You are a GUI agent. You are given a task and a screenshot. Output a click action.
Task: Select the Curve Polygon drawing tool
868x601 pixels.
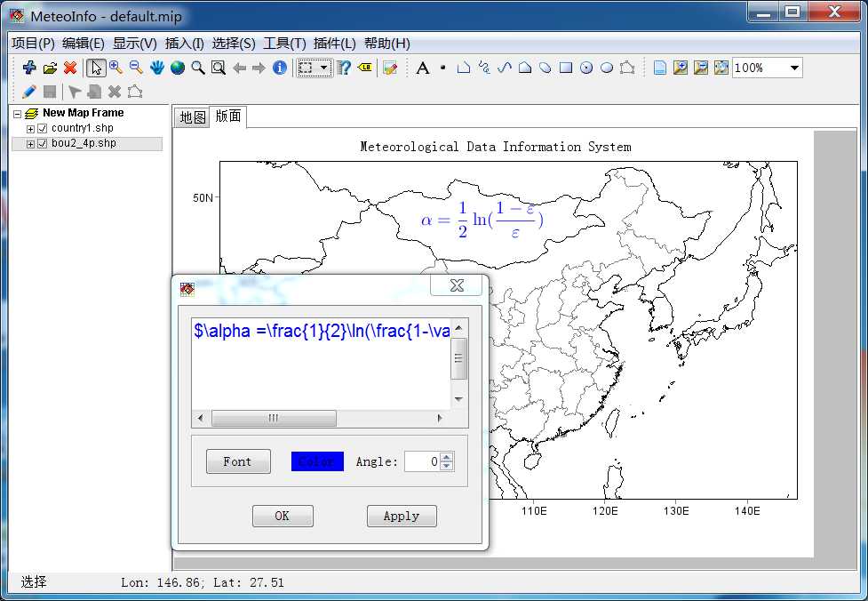[545, 68]
